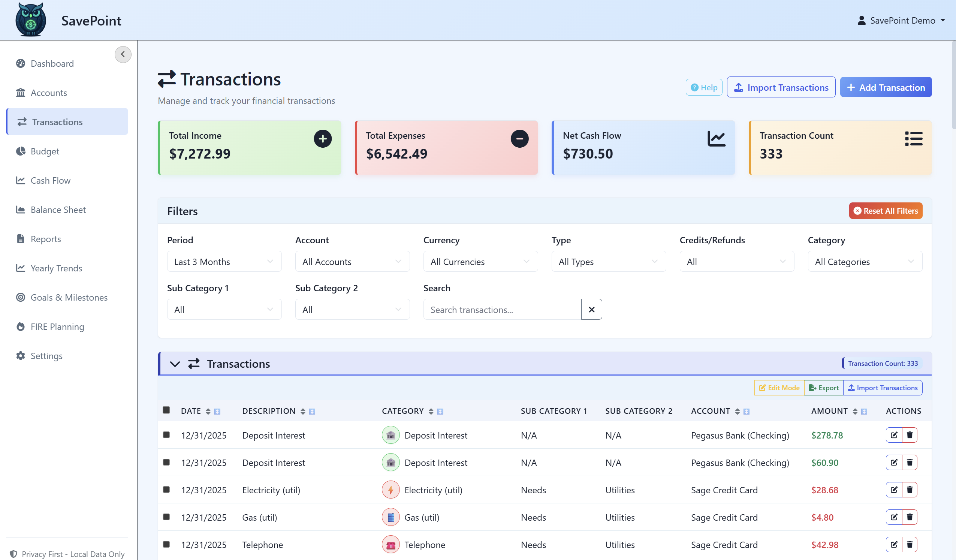Expand the All Accounts dropdown
The width and height of the screenshot is (956, 560).
point(352,261)
